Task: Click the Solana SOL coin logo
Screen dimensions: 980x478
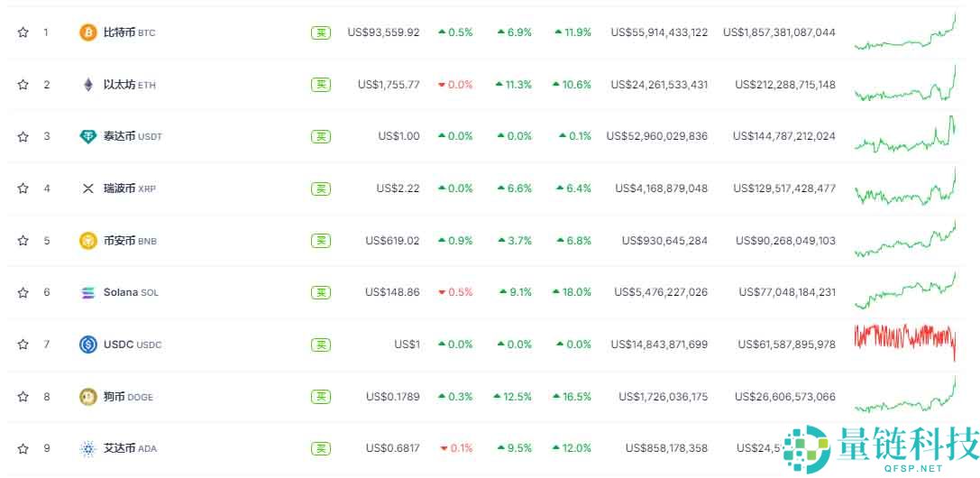Action: coord(88,292)
